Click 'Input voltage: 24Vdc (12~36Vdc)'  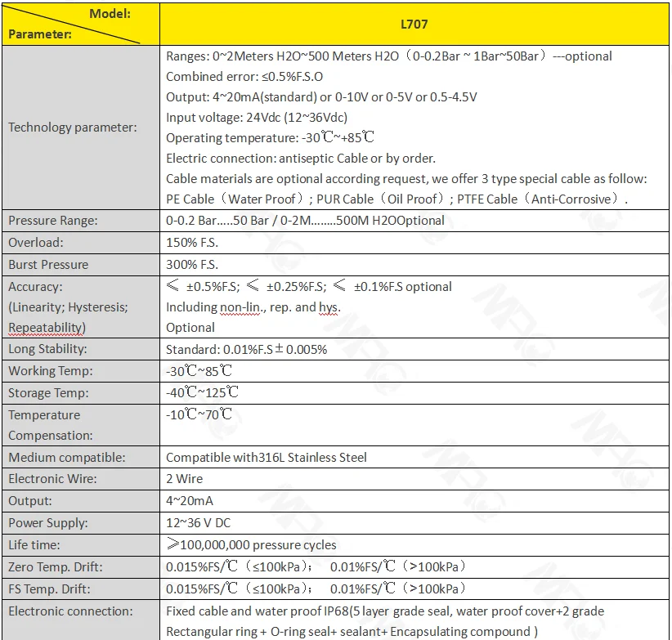click(256, 118)
